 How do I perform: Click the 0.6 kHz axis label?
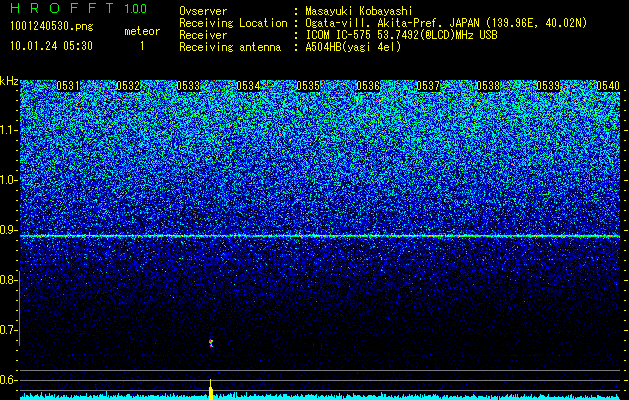click(8, 380)
